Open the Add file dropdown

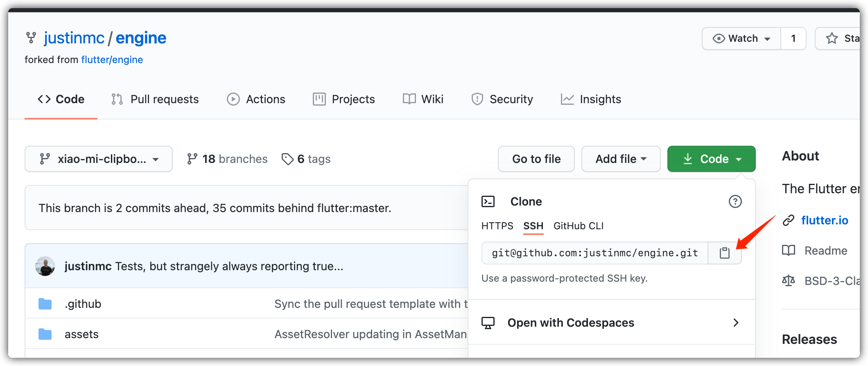pos(621,159)
